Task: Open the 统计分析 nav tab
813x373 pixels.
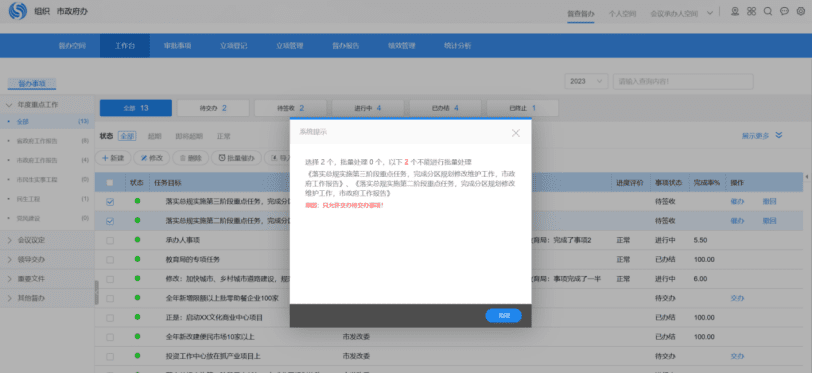Action: point(457,46)
